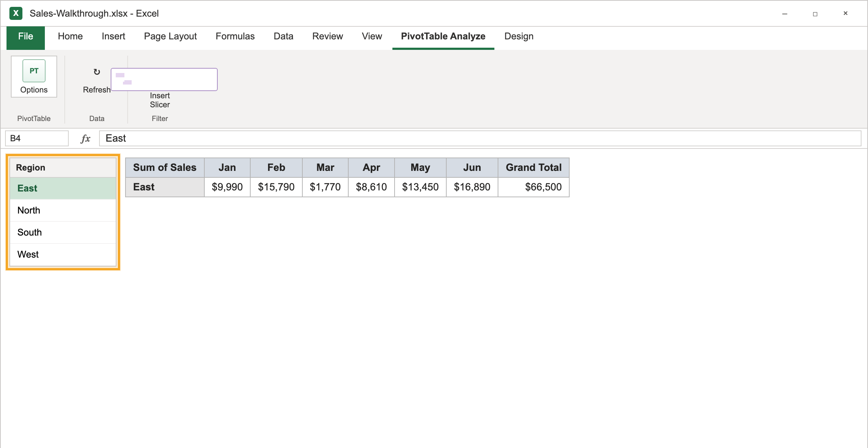Click the Sum of Sales header cell
This screenshot has width=868, height=448.
(x=165, y=168)
